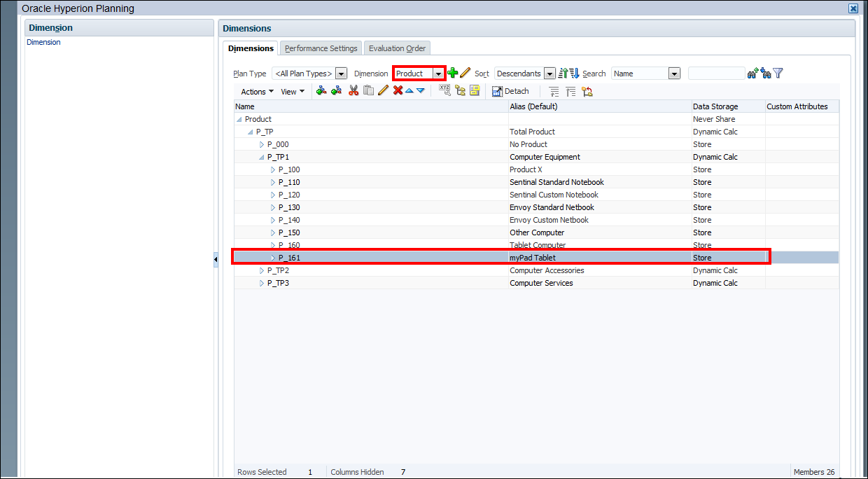The width and height of the screenshot is (868, 479).
Task: Collapse the left Dimension pane splitter arrow
Action: pos(216,261)
